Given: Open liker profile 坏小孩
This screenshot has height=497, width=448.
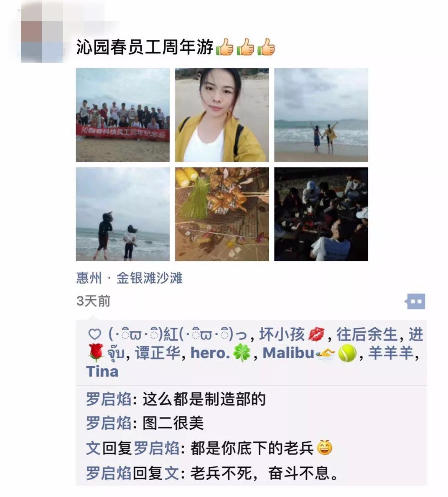Looking at the screenshot, I should [x=292, y=334].
